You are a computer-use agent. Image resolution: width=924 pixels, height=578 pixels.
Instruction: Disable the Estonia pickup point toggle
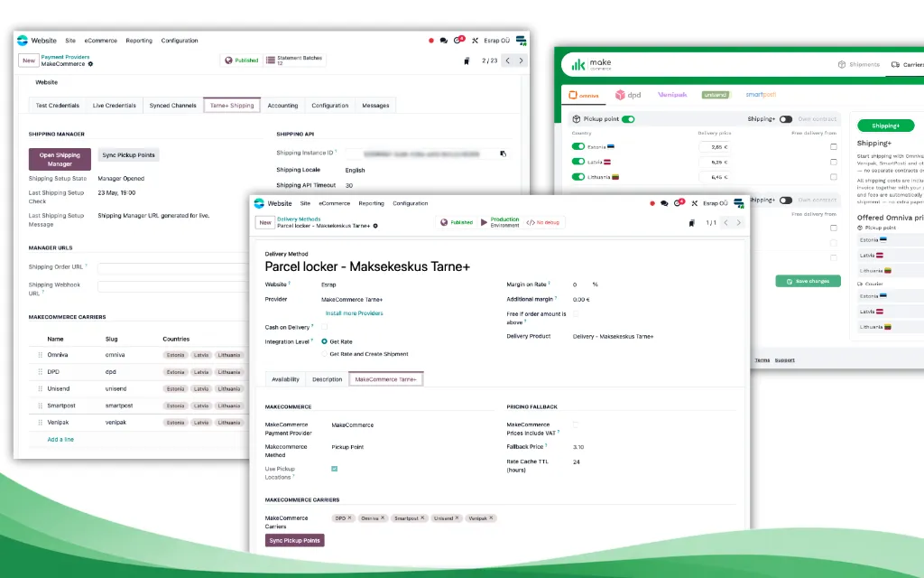pyautogui.click(x=578, y=146)
